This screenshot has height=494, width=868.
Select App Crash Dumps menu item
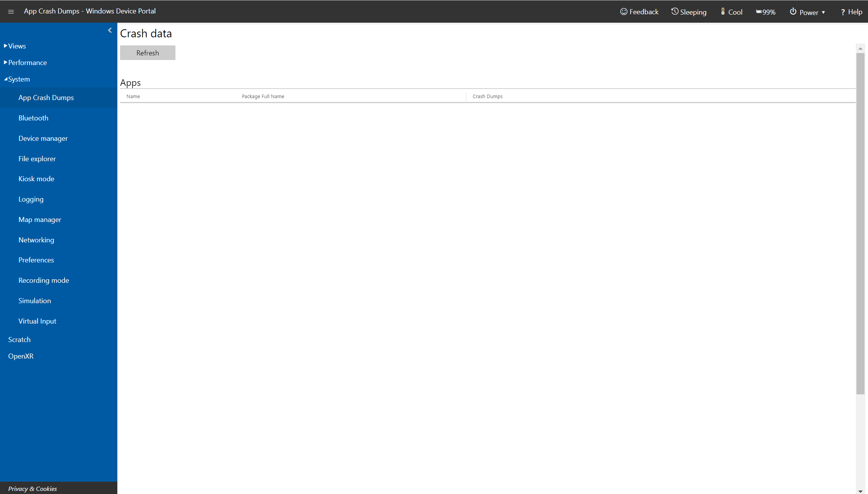46,97
